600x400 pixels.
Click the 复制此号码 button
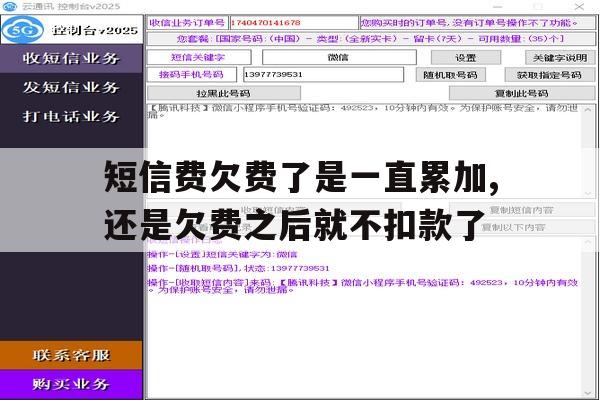(x=522, y=93)
